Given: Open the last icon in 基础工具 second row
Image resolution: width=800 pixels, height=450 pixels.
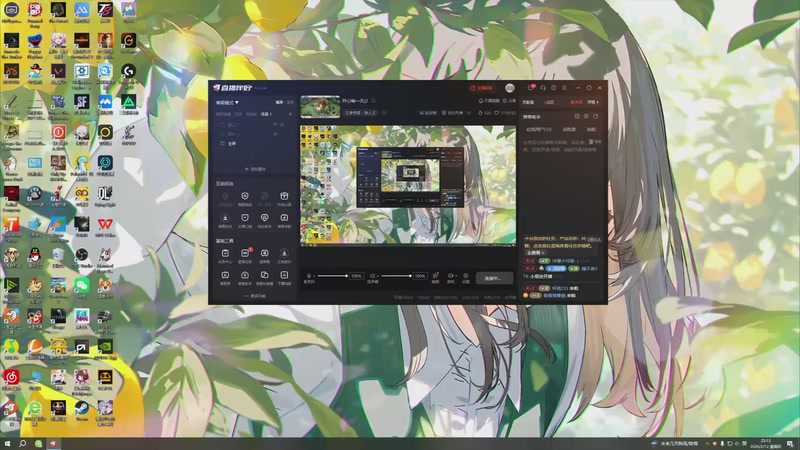Looking at the screenshot, I should 284,275.
